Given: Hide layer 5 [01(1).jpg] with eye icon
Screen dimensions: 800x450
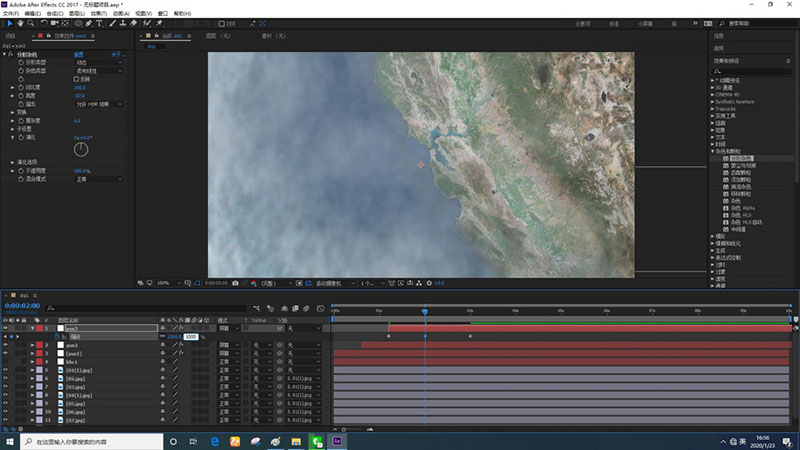Looking at the screenshot, I should tap(6, 369).
